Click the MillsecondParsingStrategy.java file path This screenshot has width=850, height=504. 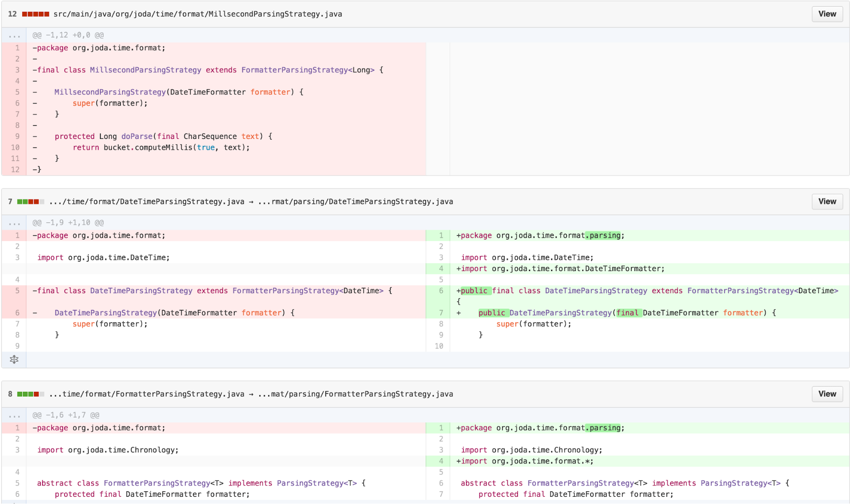(198, 14)
